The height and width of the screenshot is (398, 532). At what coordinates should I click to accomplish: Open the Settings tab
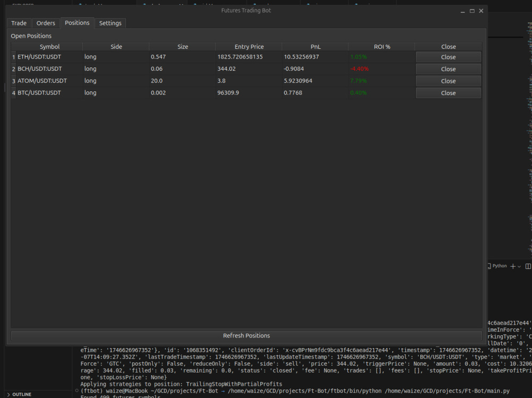click(110, 23)
